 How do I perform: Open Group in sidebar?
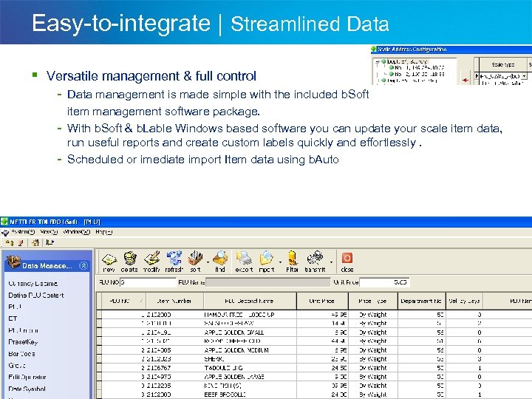coord(17,366)
